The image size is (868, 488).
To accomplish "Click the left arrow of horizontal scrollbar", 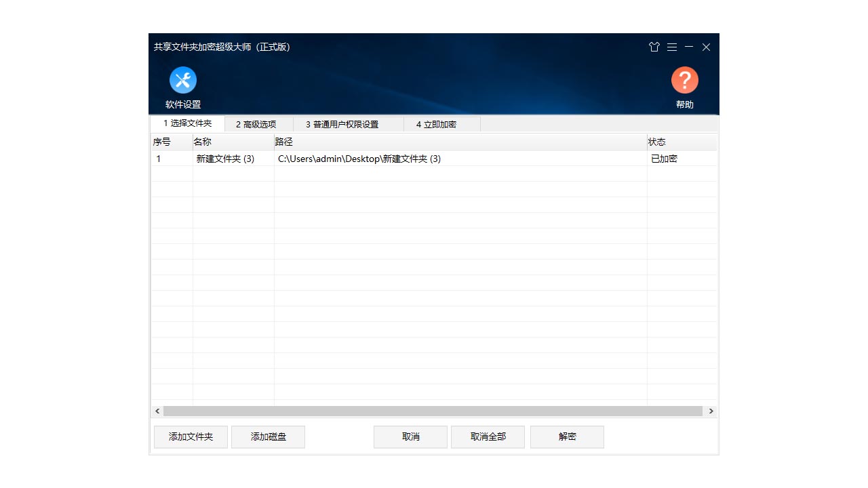I will coord(157,411).
